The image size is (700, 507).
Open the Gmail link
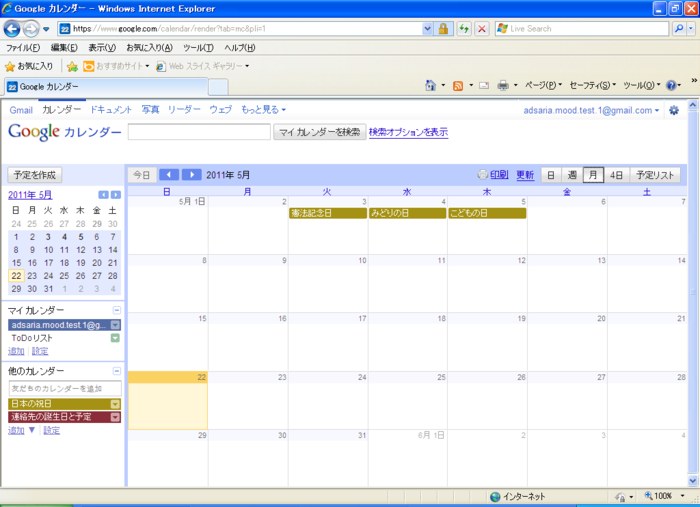(21, 110)
